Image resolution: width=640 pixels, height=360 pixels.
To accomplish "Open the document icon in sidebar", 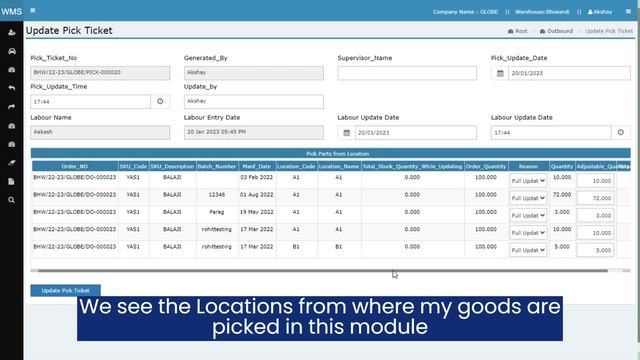I will click(x=11, y=181).
